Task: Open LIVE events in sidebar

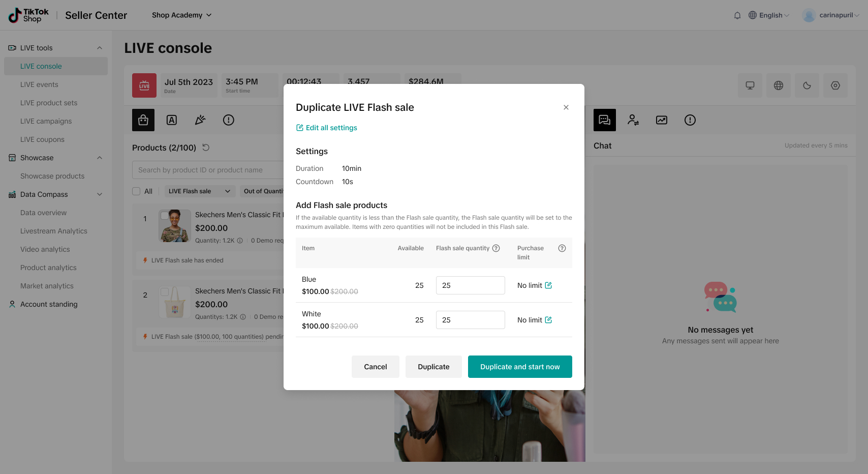Action: [x=39, y=84]
